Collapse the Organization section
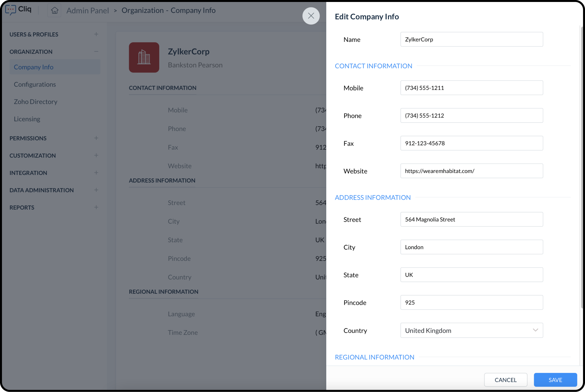585x392 pixels. coord(96,51)
